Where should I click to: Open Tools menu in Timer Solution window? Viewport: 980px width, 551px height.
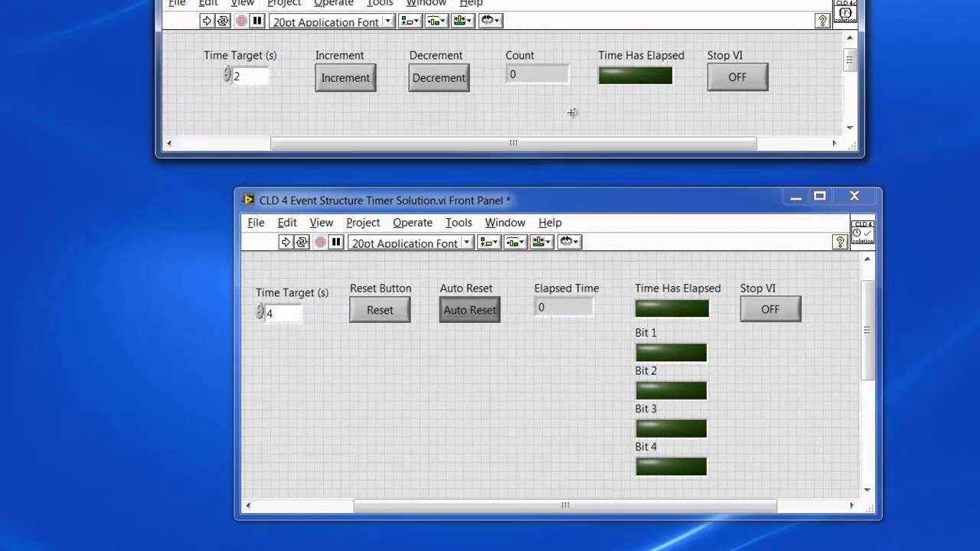coord(459,223)
